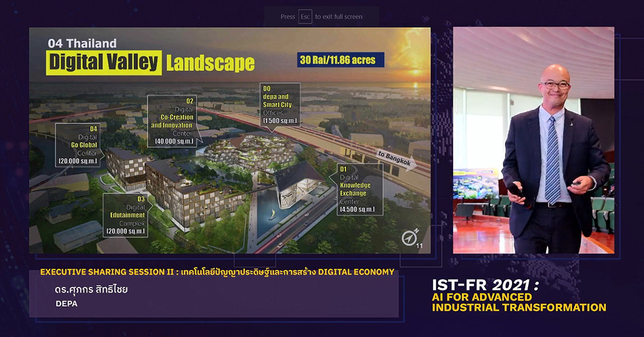Click the "04 Thailand" text above the title
Screen dimensions: 644x337
click(x=82, y=43)
